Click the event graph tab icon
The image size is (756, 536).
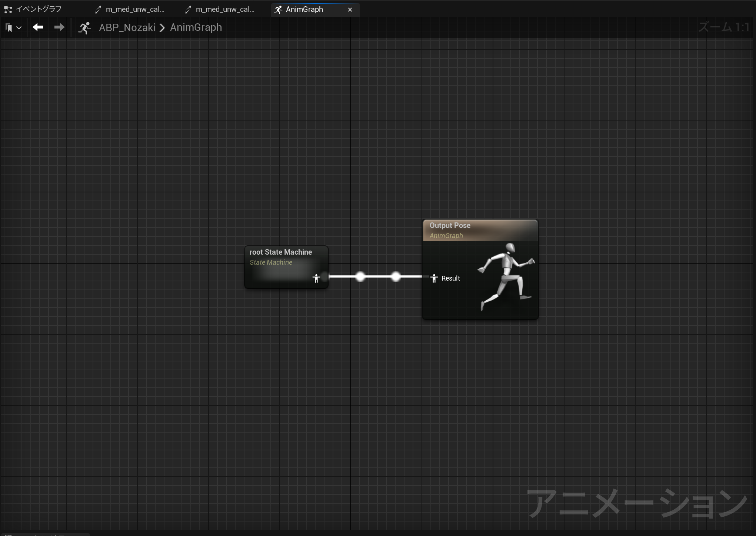8,10
